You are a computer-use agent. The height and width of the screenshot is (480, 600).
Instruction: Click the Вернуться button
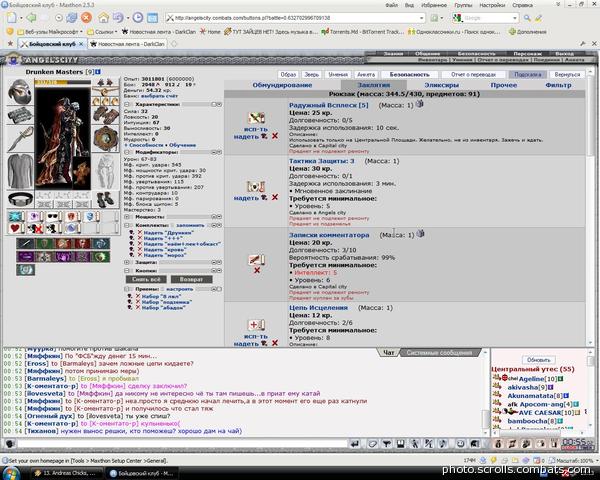(x=567, y=74)
